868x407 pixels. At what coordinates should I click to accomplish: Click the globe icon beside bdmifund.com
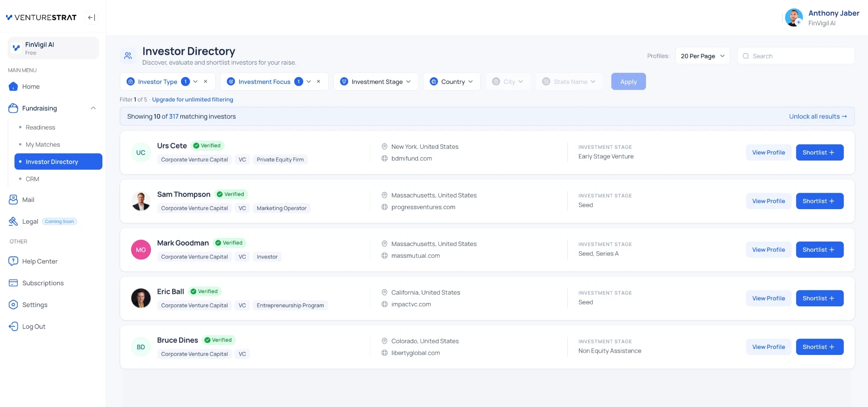385,158
